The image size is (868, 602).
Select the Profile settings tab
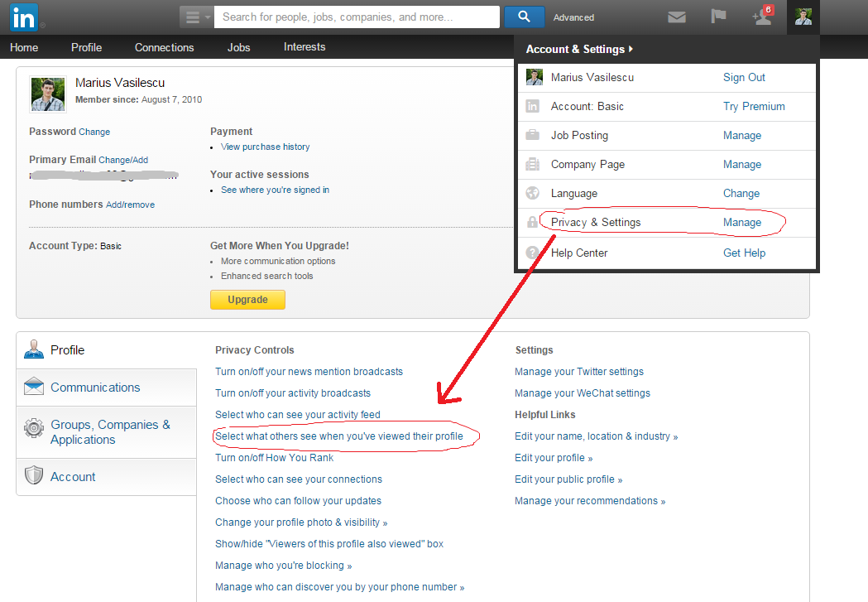pos(106,350)
